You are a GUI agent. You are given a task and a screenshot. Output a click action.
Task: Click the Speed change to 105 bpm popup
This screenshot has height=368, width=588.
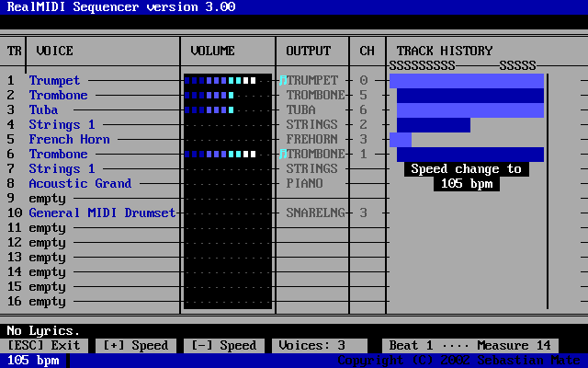point(466,177)
